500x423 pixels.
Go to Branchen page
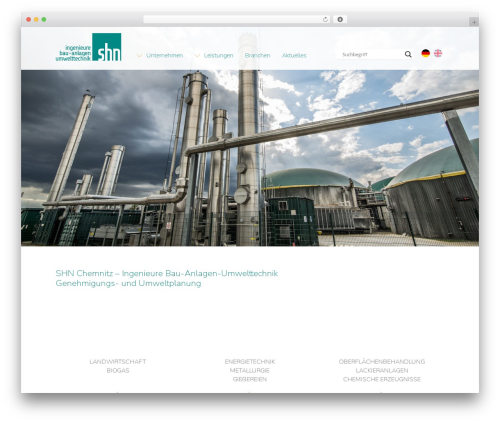[x=257, y=56]
